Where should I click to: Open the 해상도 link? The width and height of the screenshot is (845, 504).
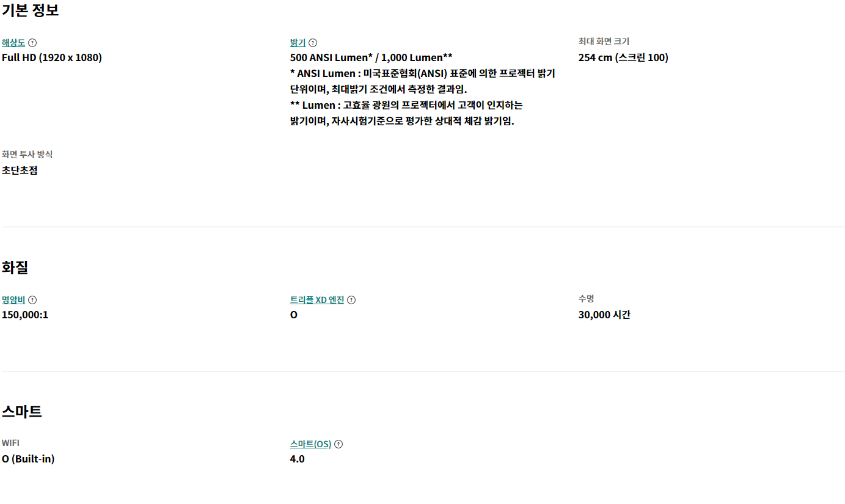pyautogui.click(x=13, y=43)
